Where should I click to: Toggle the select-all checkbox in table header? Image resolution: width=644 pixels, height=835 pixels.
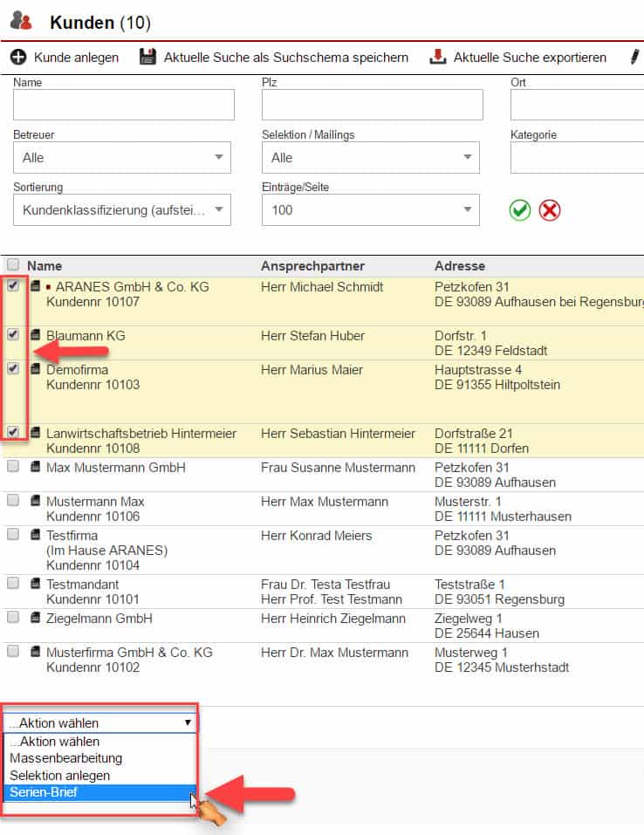pos(13,265)
